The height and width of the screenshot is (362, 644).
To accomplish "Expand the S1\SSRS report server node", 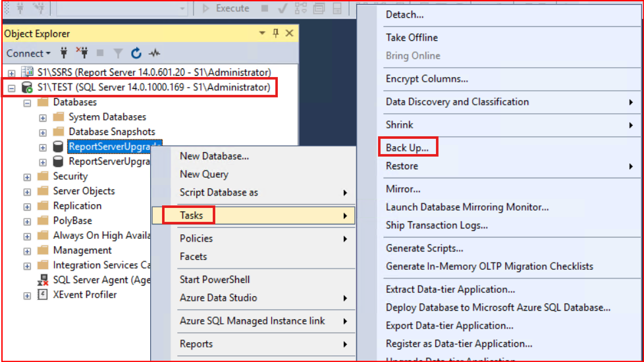I will [x=11, y=72].
